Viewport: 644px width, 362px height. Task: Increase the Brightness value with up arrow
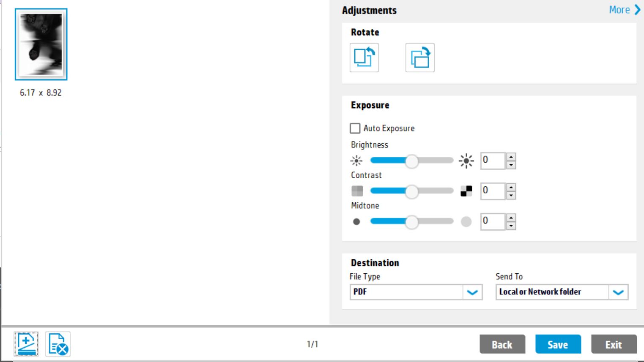click(511, 157)
